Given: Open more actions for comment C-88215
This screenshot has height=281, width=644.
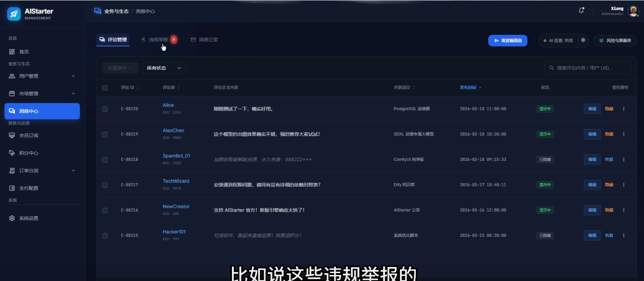Looking at the screenshot, I should pyautogui.click(x=623, y=235).
